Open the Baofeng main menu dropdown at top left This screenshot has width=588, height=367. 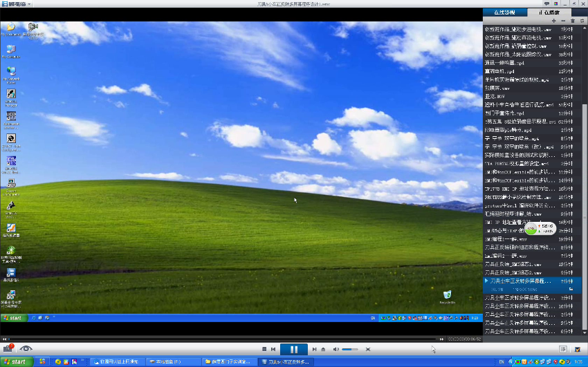pos(17,3)
